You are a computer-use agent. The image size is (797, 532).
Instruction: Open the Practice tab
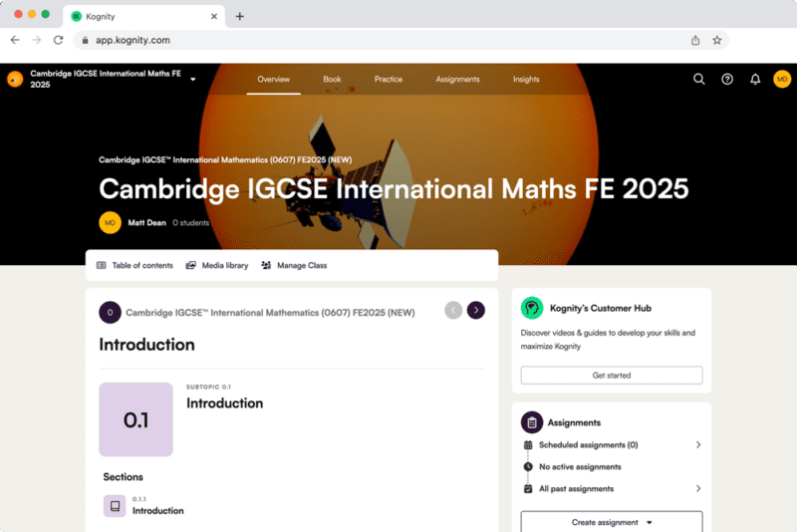click(389, 79)
